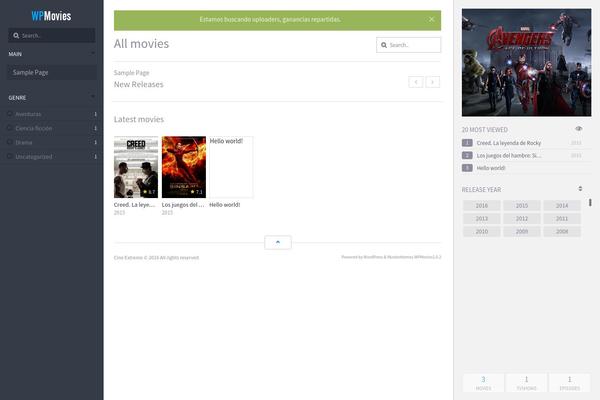Filter by release year 2015
Image resolution: width=600 pixels, height=400 pixels.
[x=522, y=206]
